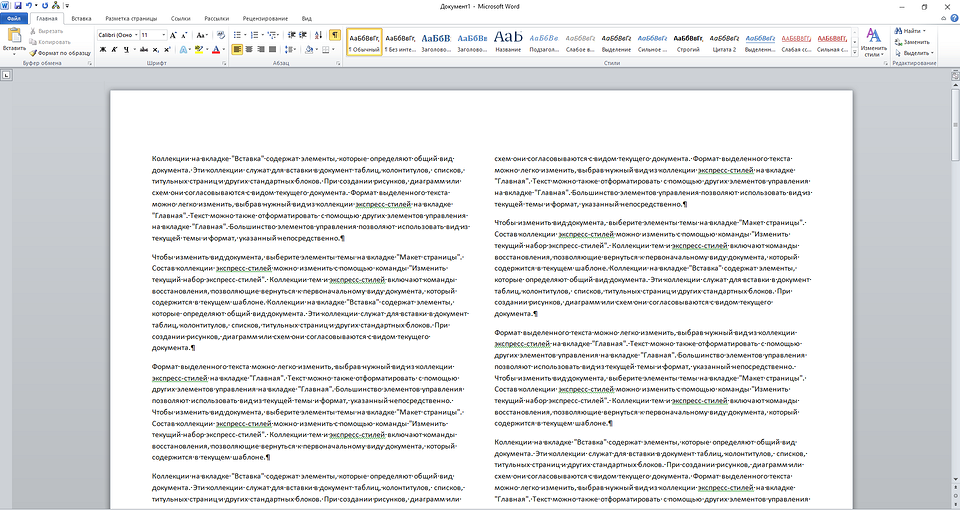Click the Paste (Вставить) icon
960x510 pixels.
(14, 37)
